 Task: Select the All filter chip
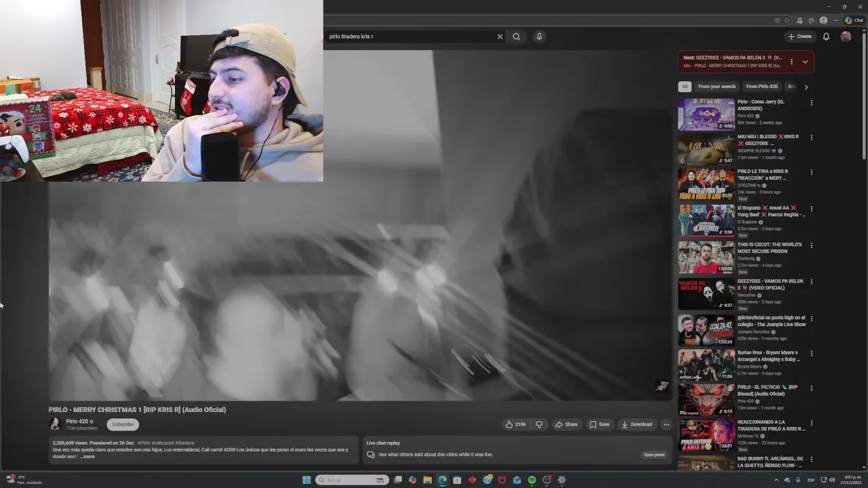pos(685,87)
